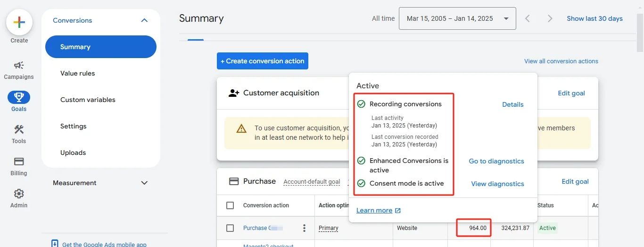Click Recording conversions green check icon
The image size is (644, 247).
361,104
